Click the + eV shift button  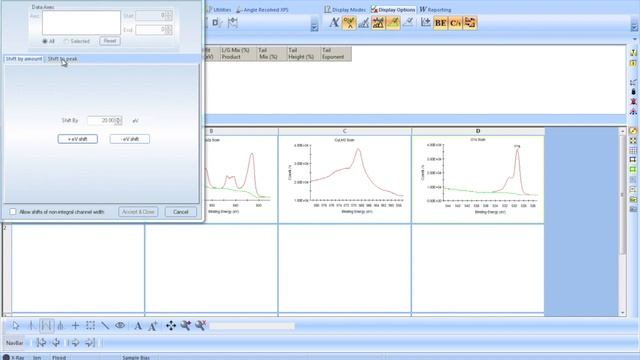click(x=78, y=139)
